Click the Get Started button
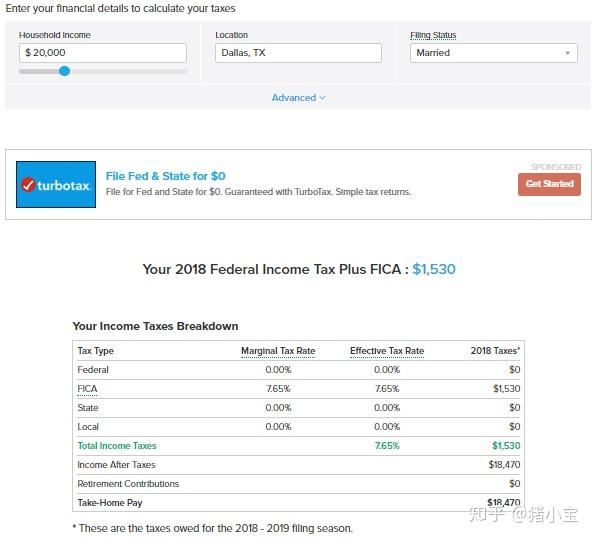This screenshot has height=540, width=594. point(549,184)
